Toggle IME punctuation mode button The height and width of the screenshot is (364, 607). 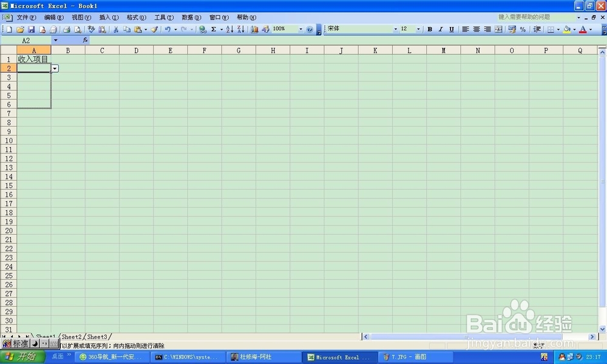(44, 343)
